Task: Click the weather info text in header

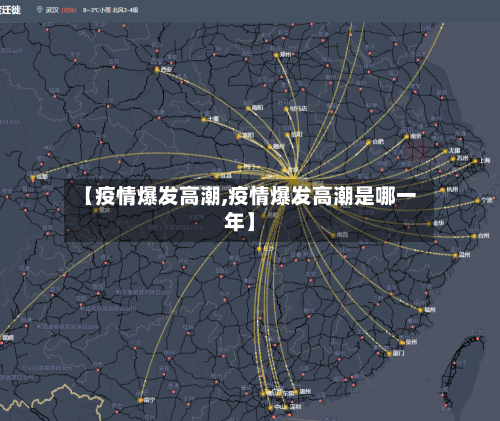Action: 111,10
